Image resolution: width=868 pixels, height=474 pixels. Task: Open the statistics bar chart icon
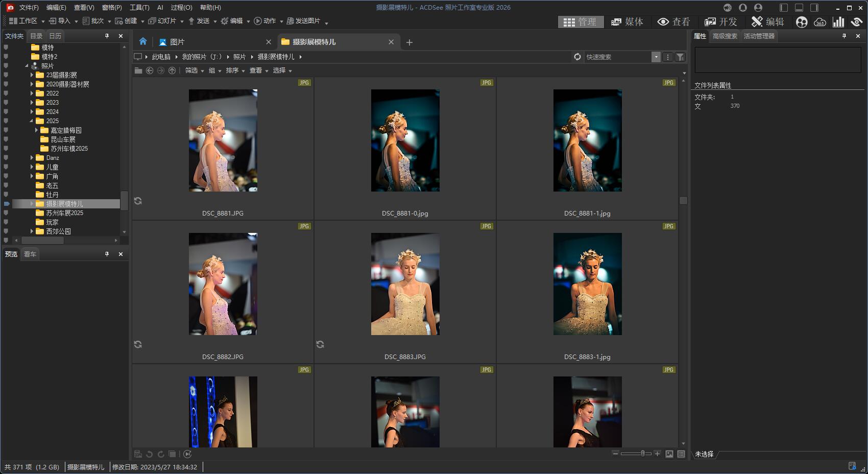(838, 22)
